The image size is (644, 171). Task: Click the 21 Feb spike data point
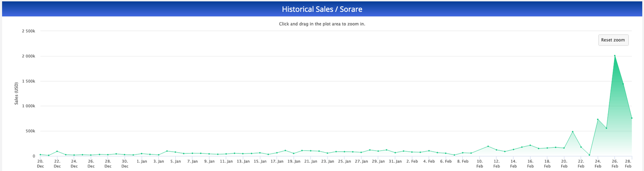click(573, 131)
